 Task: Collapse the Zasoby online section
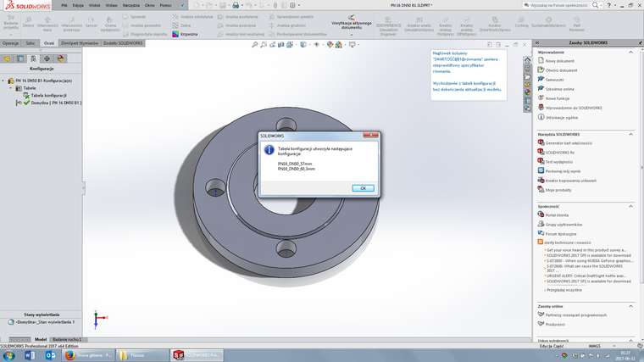pyautogui.click(x=630, y=306)
